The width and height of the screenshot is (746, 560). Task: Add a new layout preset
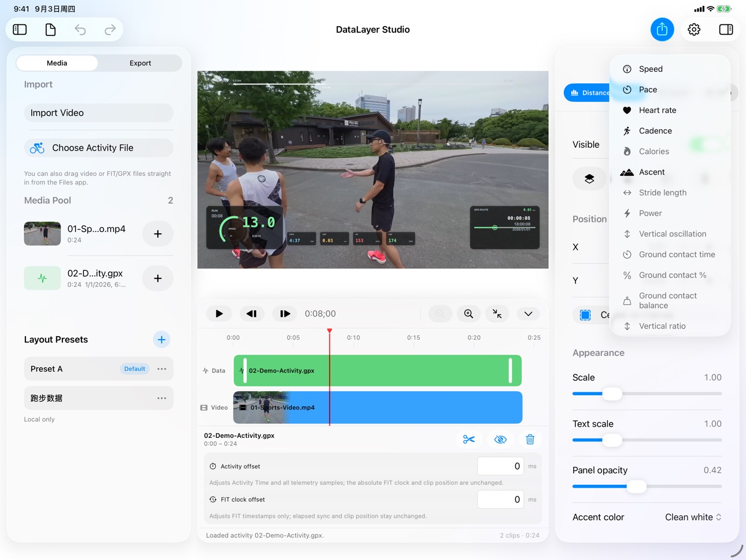click(161, 340)
